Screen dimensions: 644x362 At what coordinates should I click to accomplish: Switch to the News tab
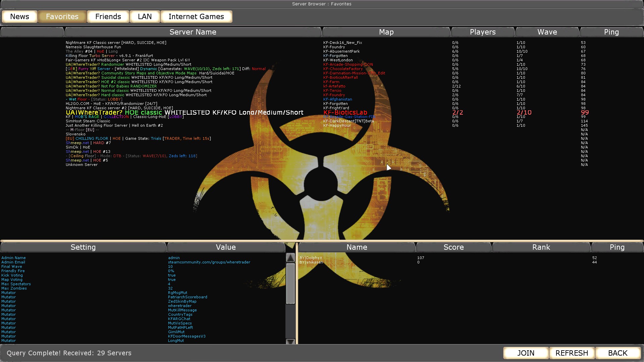pyautogui.click(x=20, y=17)
